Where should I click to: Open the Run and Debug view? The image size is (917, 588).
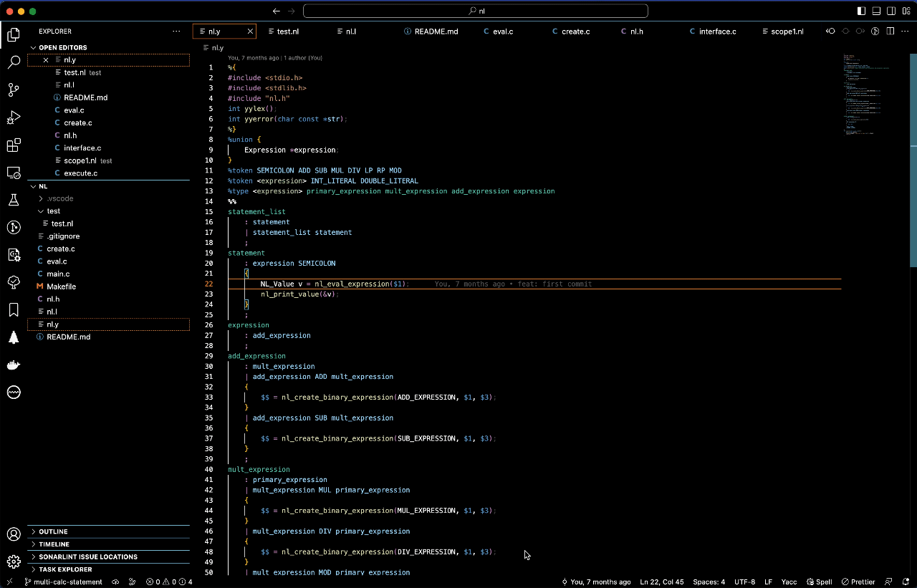pos(14,117)
